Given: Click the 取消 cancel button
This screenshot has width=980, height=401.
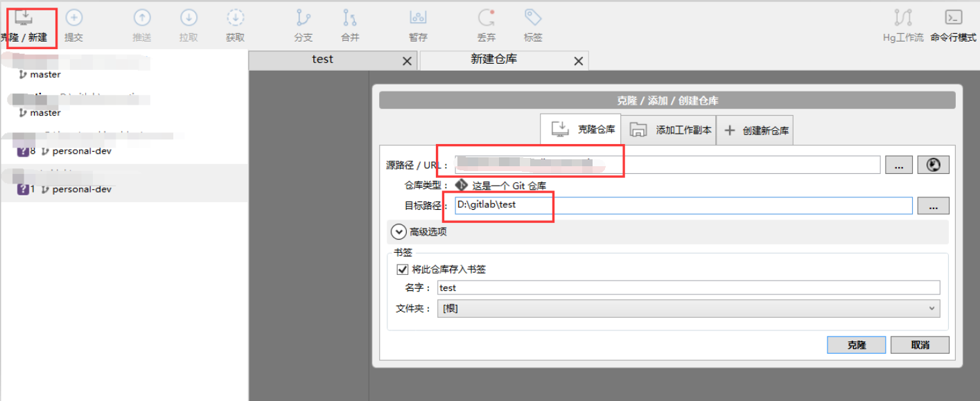Looking at the screenshot, I should click(x=920, y=345).
